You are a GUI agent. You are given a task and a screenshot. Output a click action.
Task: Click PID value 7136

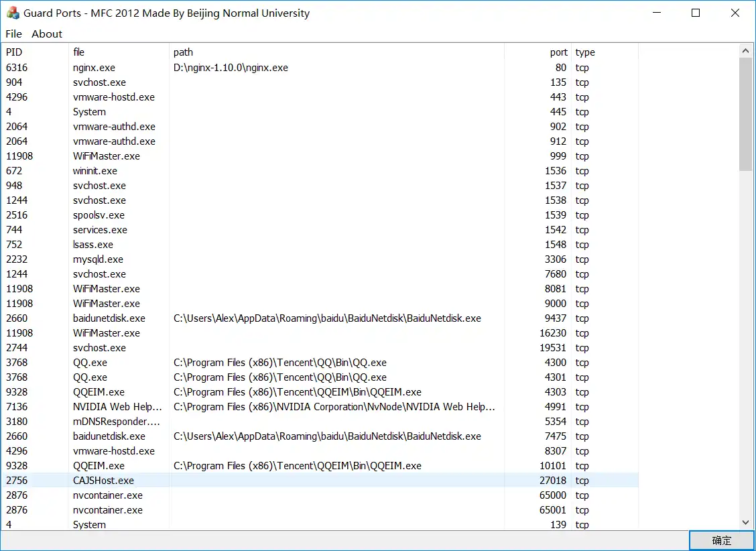coord(17,407)
